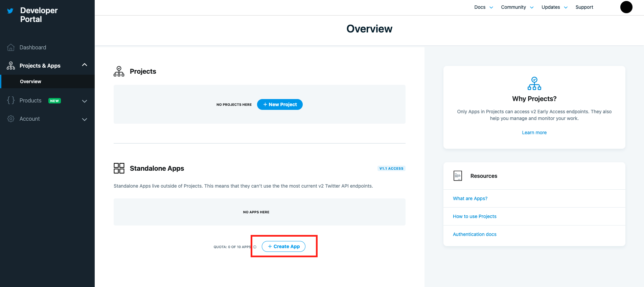Click the Why Projects blue hierarchy icon
Viewport: 644px width, 287px height.
click(534, 83)
